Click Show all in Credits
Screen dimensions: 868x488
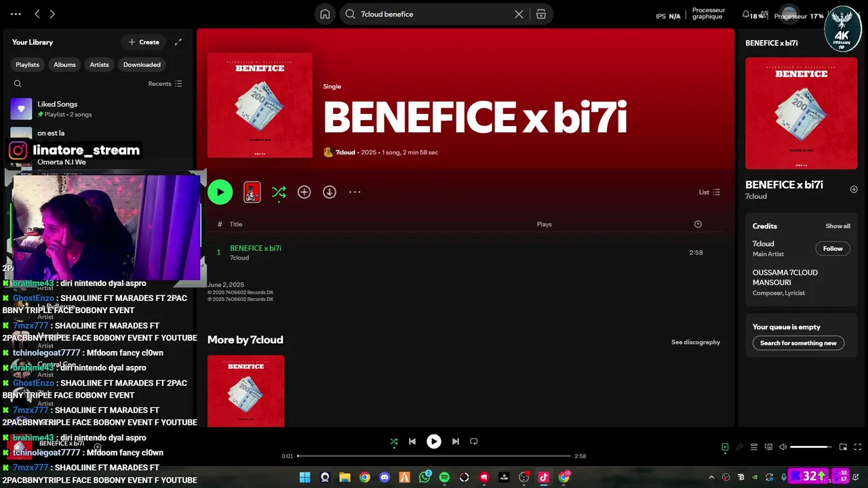(837, 226)
